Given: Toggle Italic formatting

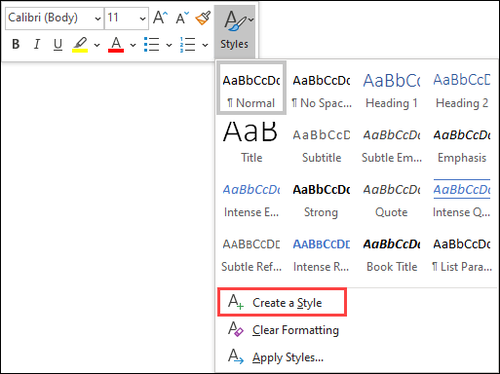Looking at the screenshot, I should pyautogui.click(x=37, y=44).
